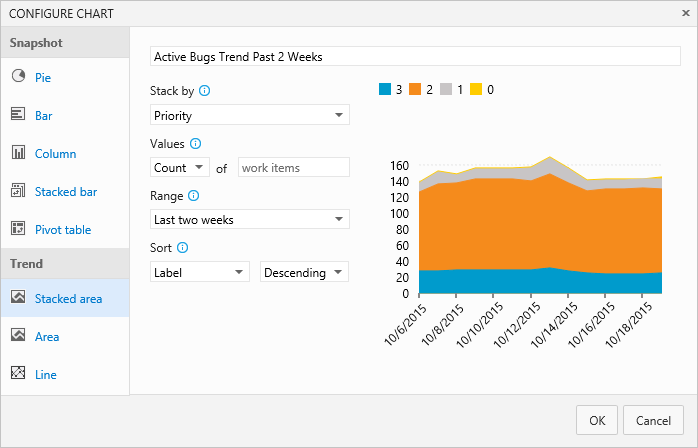Click the 10/6/2015 axis label
This screenshot has width=698, height=448.
[x=405, y=324]
